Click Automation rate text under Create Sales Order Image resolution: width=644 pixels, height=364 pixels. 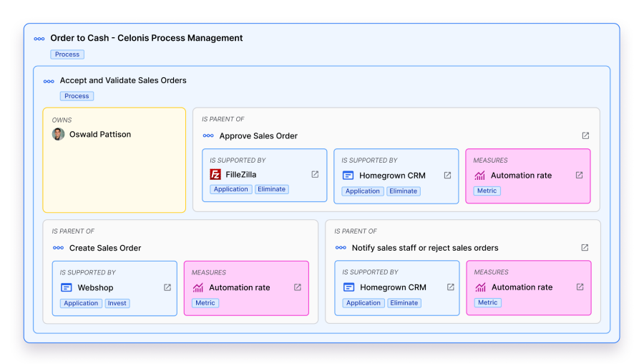click(240, 288)
